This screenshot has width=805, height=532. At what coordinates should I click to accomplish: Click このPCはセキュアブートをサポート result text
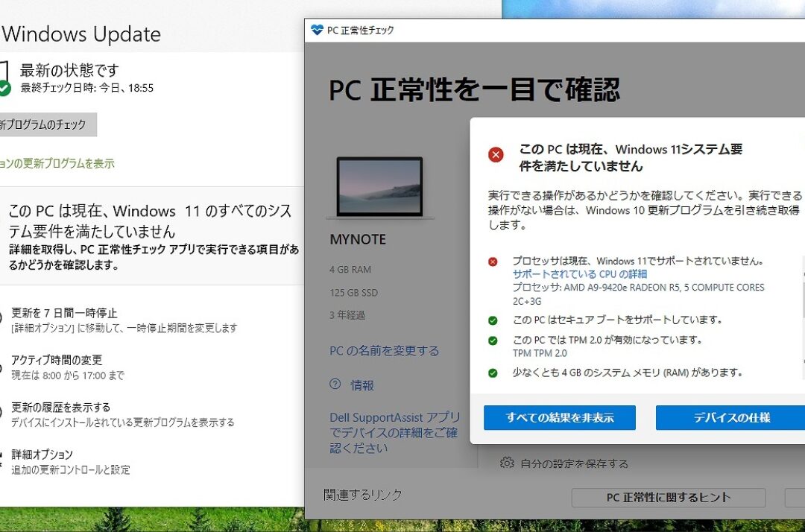tap(617, 320)
